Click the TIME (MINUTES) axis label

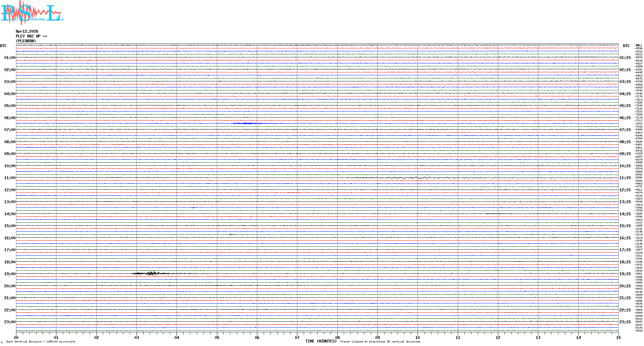click(x=321, y=341)
